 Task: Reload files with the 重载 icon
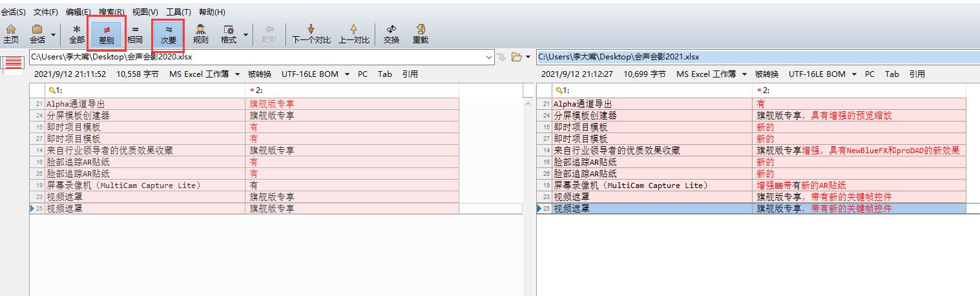click(x=421, y=34)
